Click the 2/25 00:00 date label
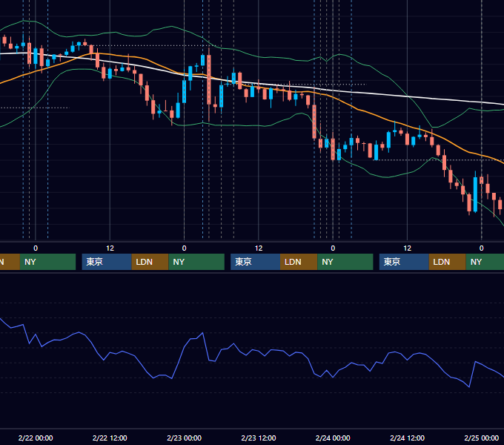 tap(482, 438)
